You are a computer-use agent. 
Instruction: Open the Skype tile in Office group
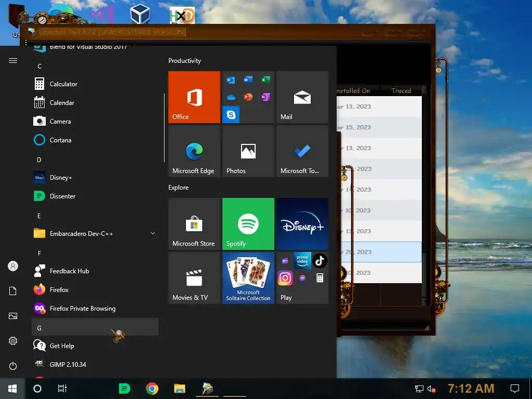(231, 115)
